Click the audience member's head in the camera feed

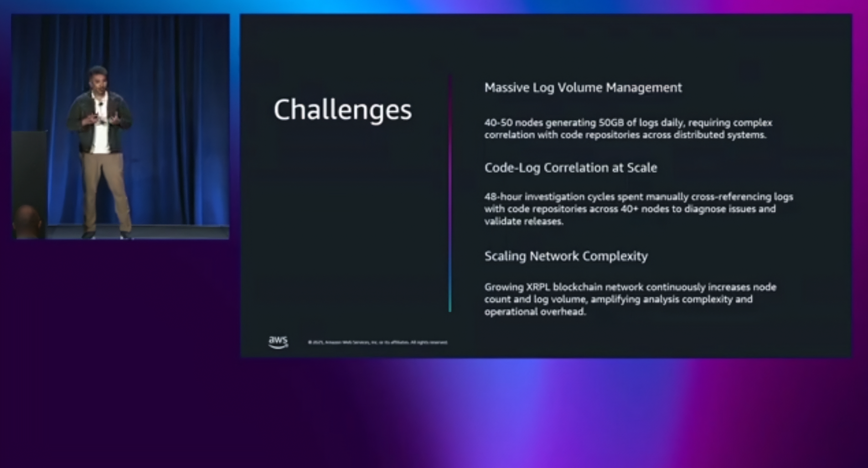click(x=26, y=221)
